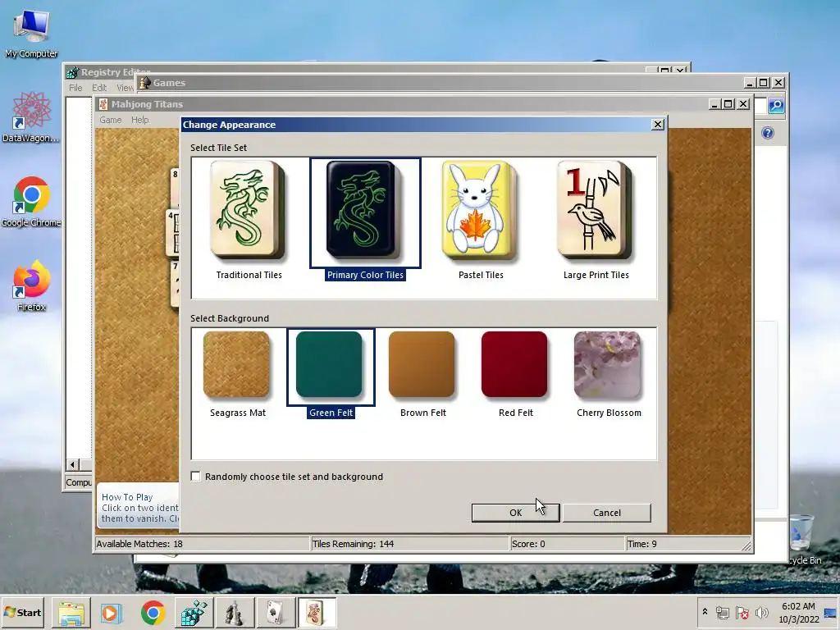The height and width of the screenshot is (630, 840).
Task: Open Edit menu in Registry Editor
Action: click(x=99, y=88)
